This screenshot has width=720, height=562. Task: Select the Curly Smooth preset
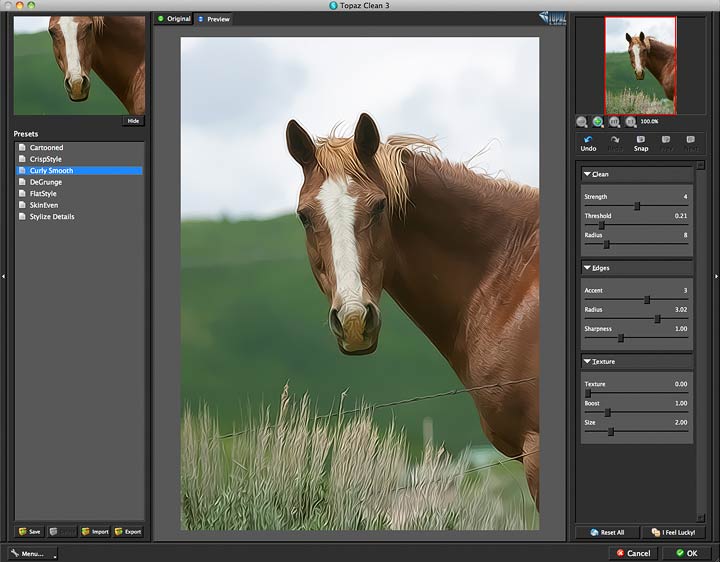pyautogui.click(x=79, y=170)
